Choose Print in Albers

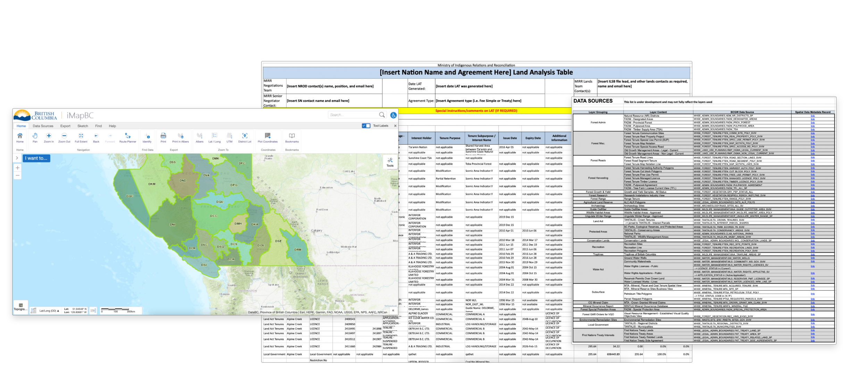click(181, 138)
